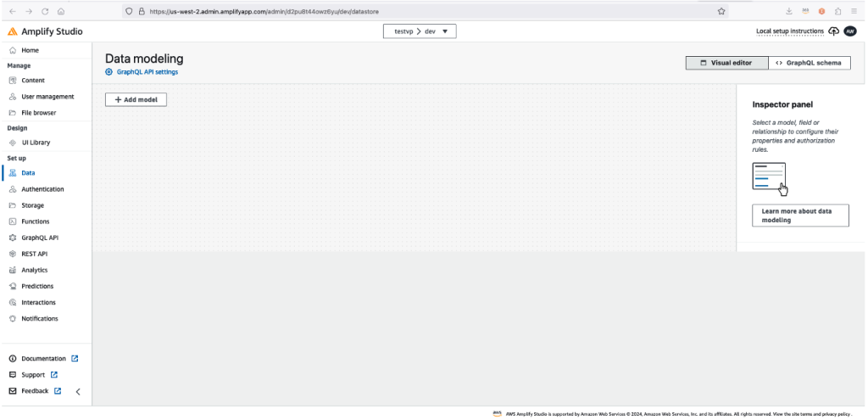The image size is (868, 420).
Task: Click the Predictions sidebar icon
Action: point(13,286)
